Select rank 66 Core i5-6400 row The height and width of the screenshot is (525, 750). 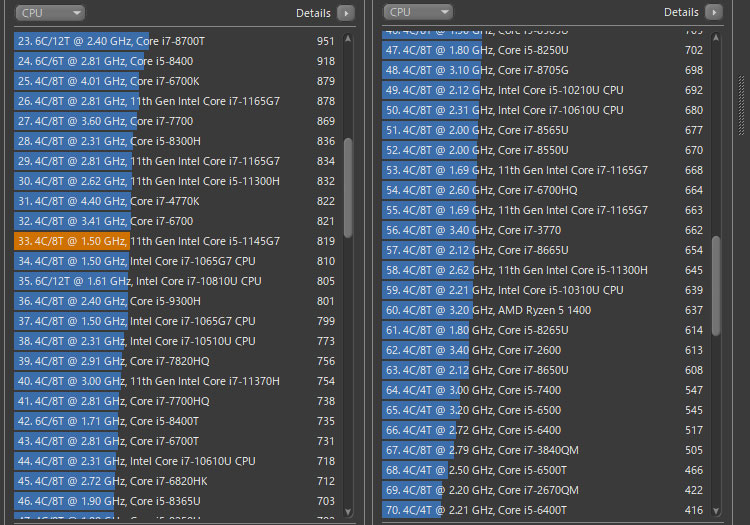click(x=543, y=430)
